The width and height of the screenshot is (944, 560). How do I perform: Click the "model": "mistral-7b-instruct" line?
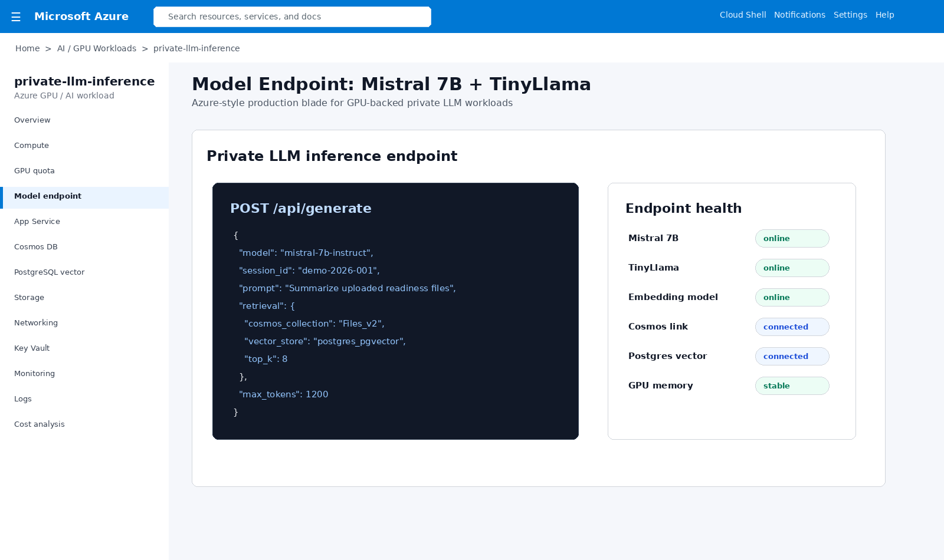coord(306,253)
